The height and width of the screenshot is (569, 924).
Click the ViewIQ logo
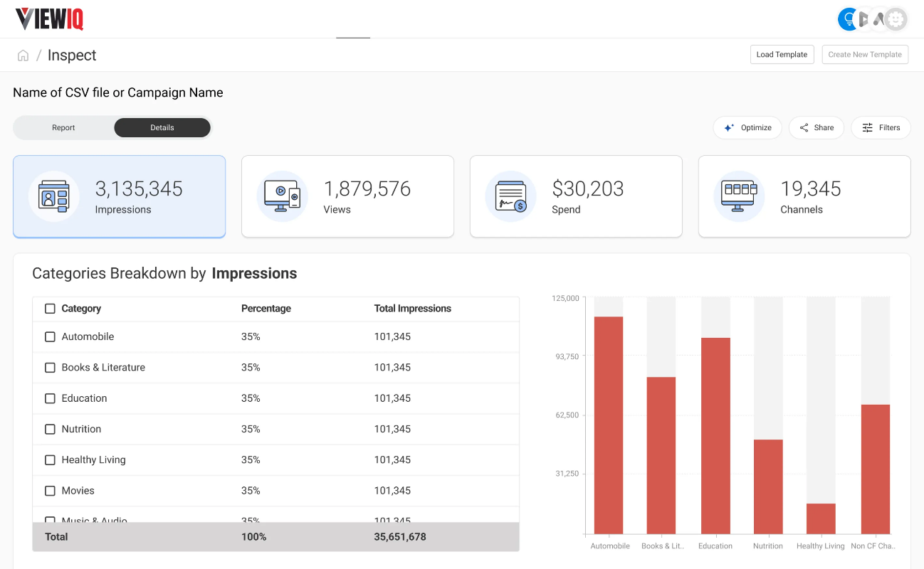50,19
